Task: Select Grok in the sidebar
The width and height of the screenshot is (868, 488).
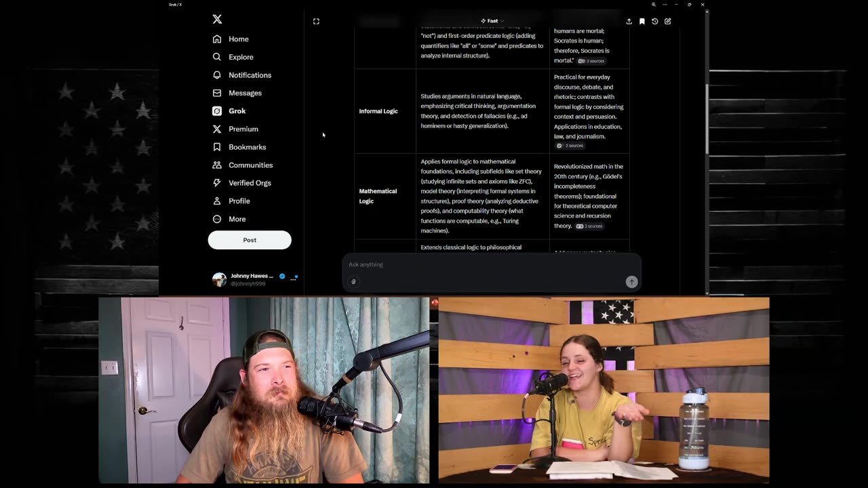Action: (x=237, y=111)
